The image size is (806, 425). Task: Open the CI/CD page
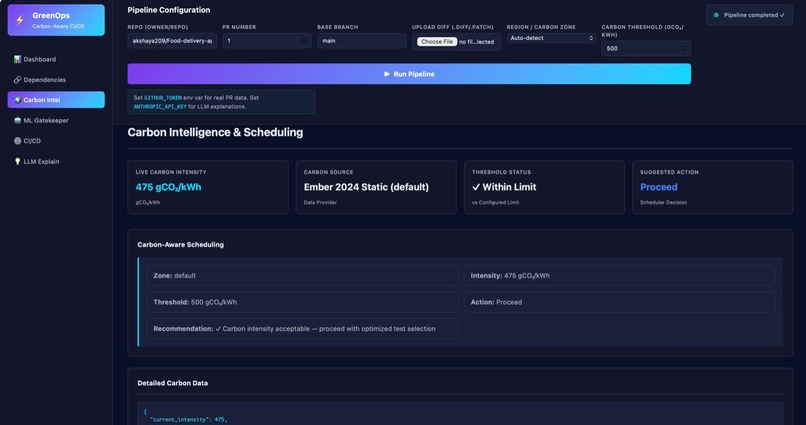[56, 141]
